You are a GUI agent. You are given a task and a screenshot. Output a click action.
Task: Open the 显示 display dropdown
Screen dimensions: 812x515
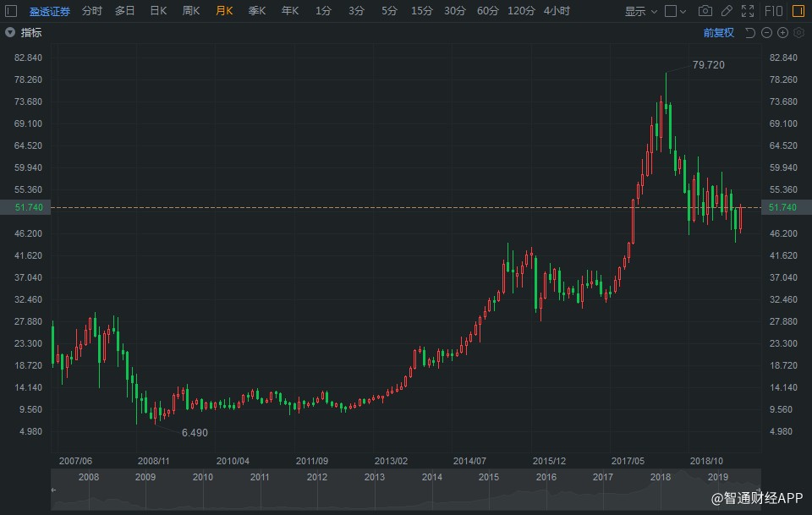point(640,11)
